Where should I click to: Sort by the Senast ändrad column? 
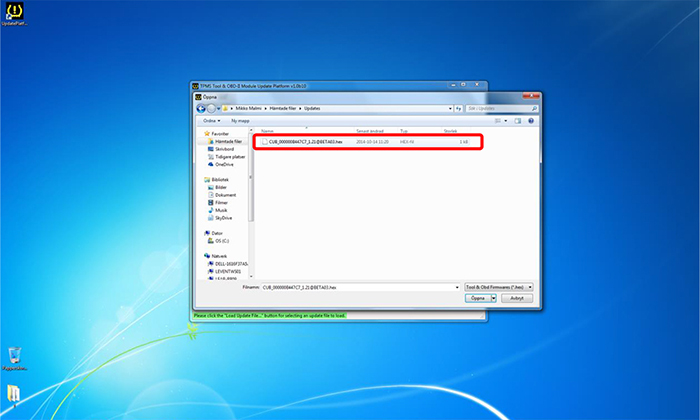(372, 130)
